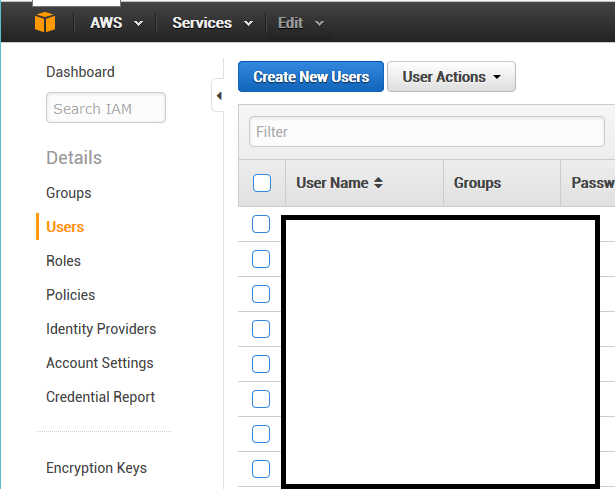This screenshot has height=489, width=615.
Task: Open Identity Providers page
Action: 101,329
